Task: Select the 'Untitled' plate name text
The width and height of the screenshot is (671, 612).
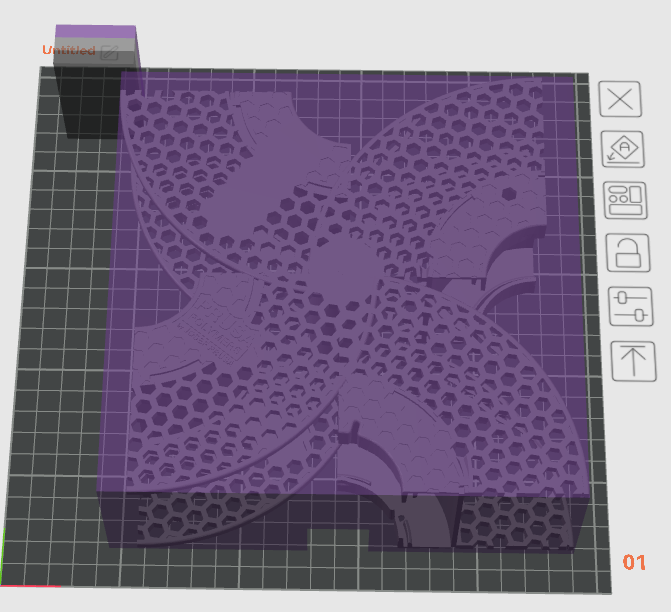Action: (x=69, y=50)
